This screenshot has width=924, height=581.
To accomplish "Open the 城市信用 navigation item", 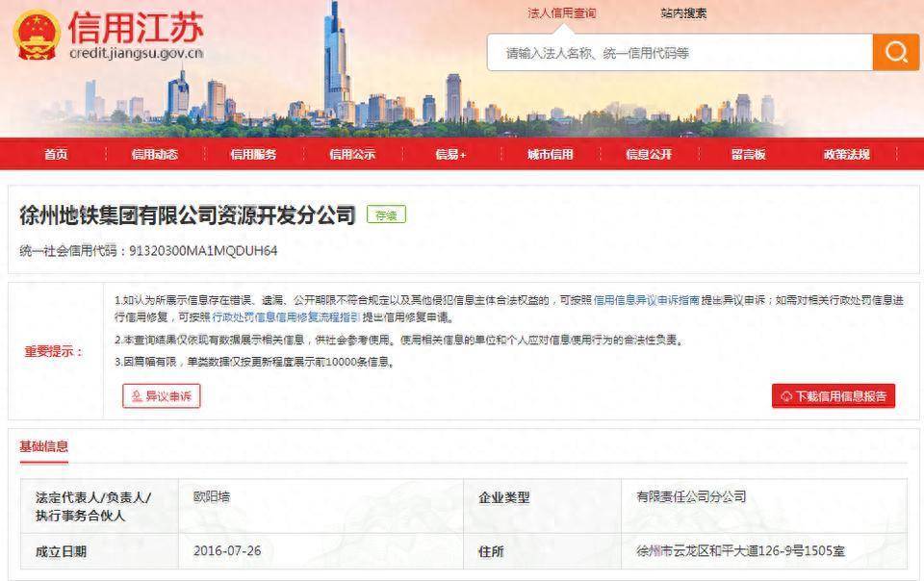I will pyautogui.click(x=550, y=154).
